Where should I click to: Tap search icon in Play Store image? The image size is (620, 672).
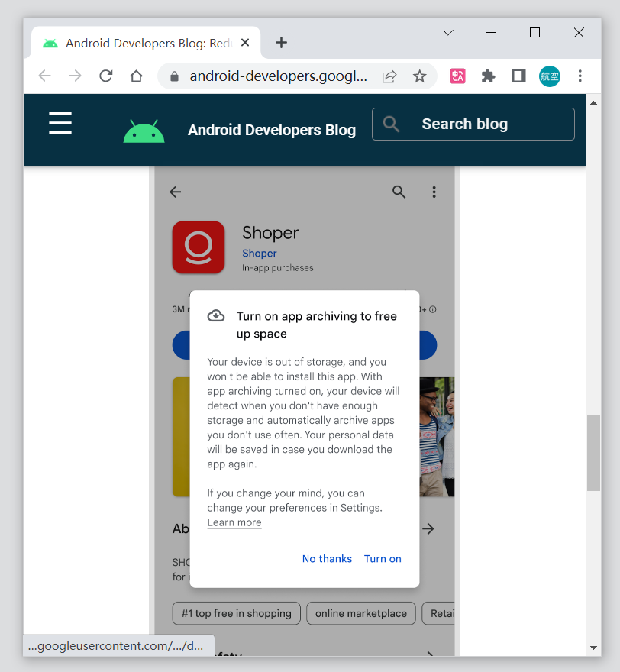pos(399,192)
